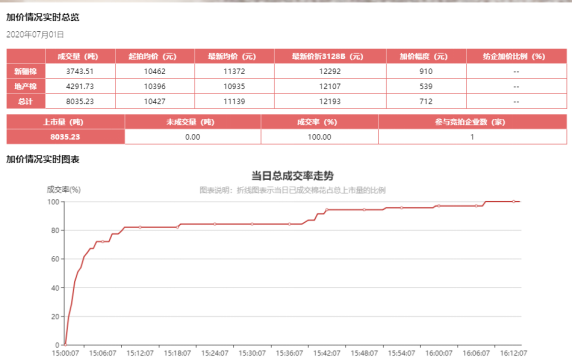The image size is (572, 361).
Task: Select the last data point at 16:12:07
Action: click(514, 201)
